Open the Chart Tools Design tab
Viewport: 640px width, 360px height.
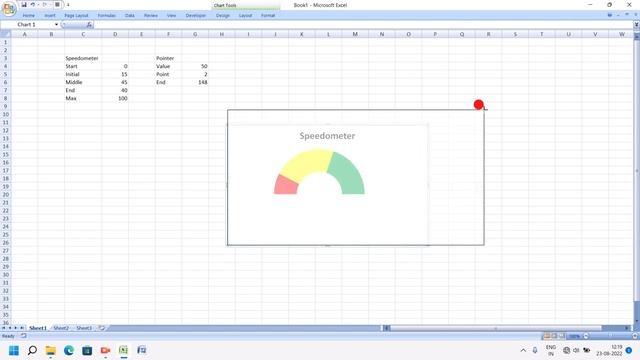[x=223, y=16]
